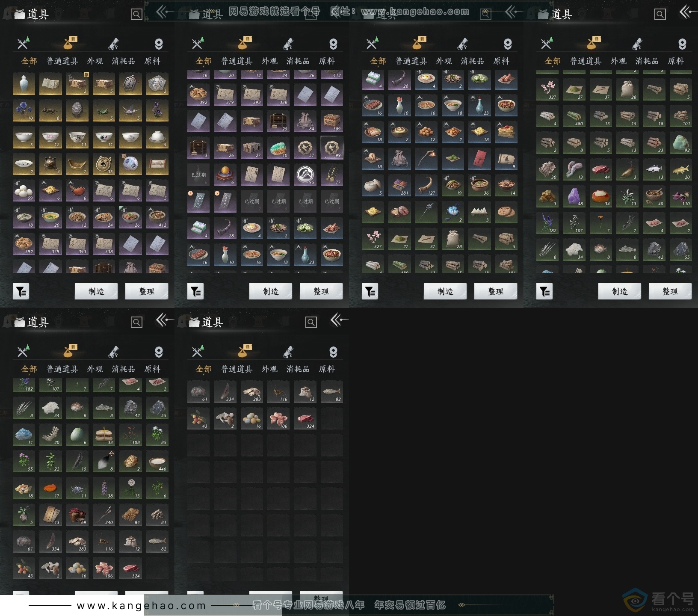The width and height of the screenshot is (698, 616).
Task: Select the golden fish item with count 20
Action: pos(681,169)
